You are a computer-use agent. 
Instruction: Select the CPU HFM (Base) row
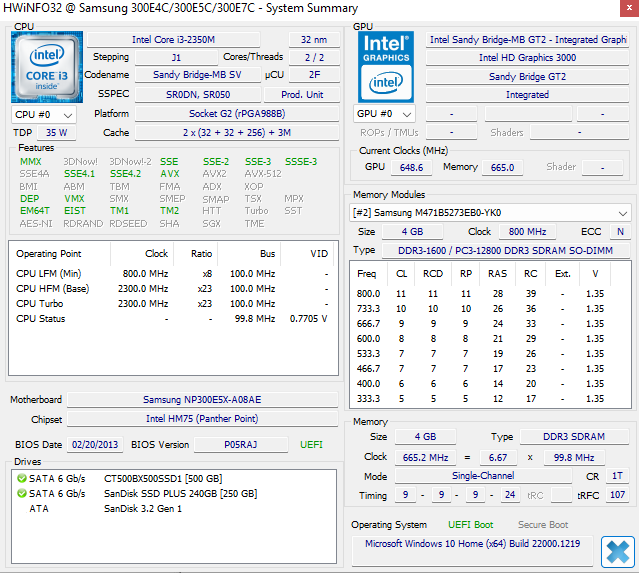point(172,289)
